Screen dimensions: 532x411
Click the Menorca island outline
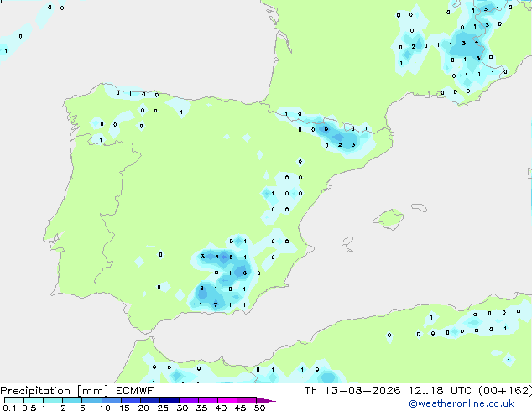click(420, 207)
